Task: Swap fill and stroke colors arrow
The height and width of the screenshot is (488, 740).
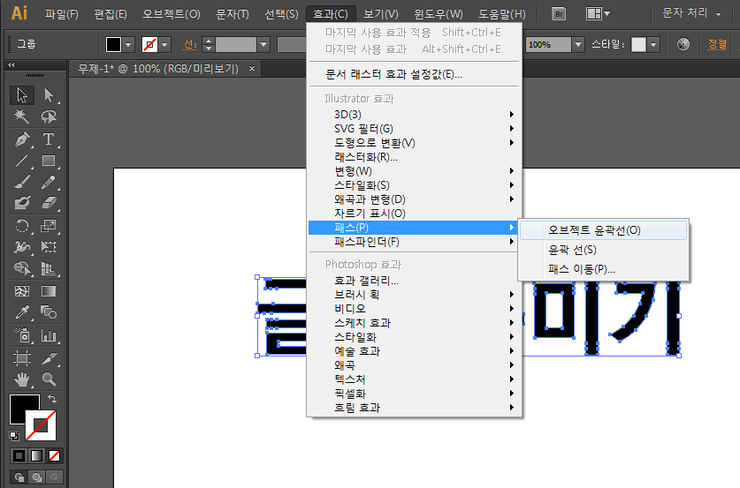Action: (x=52, y=399)
